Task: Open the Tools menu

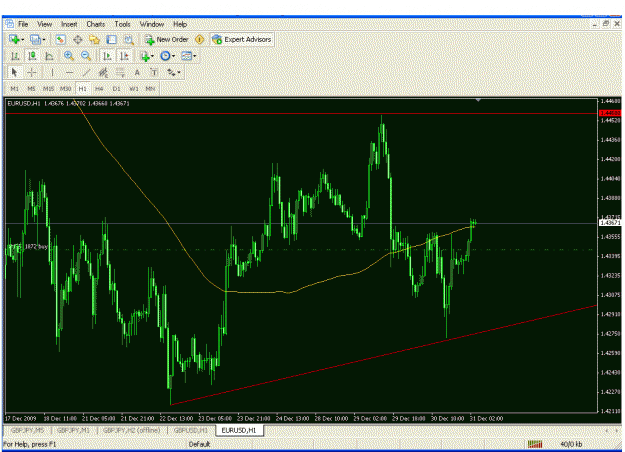Action: click(x=122, y=24)
